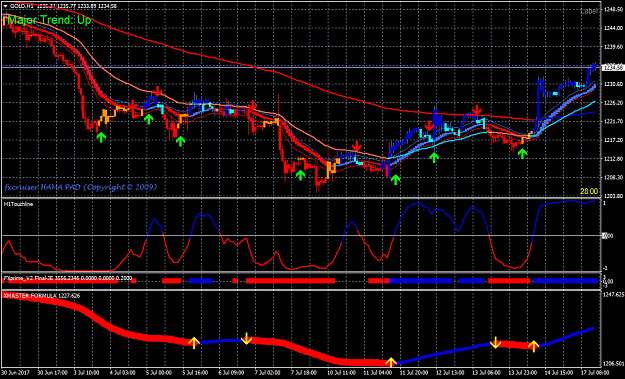Select the yellow up arrow near 11 Jul 04:00
This screenshot has width=625, height=379.
coord(391,362)
